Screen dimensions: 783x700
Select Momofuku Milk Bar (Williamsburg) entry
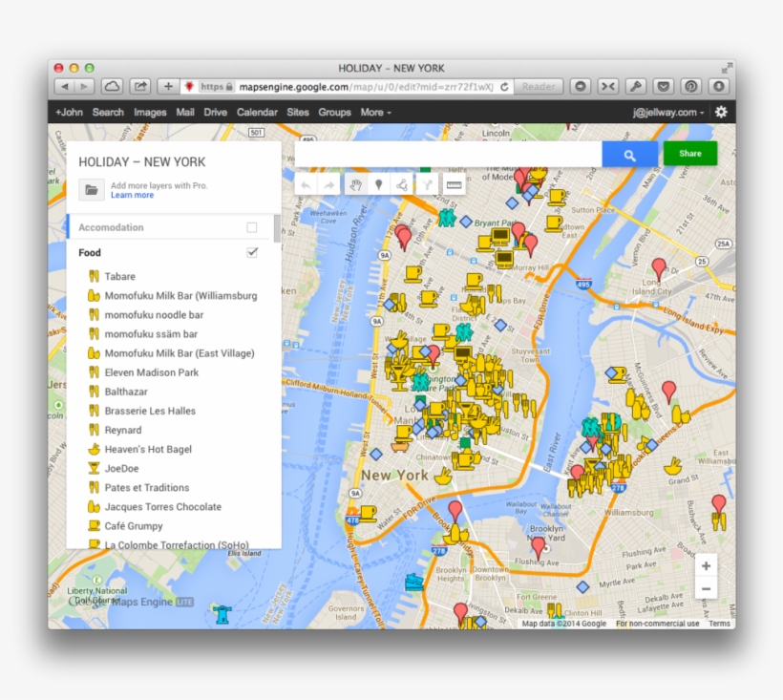pyautogui.click(x=180, y=296)
